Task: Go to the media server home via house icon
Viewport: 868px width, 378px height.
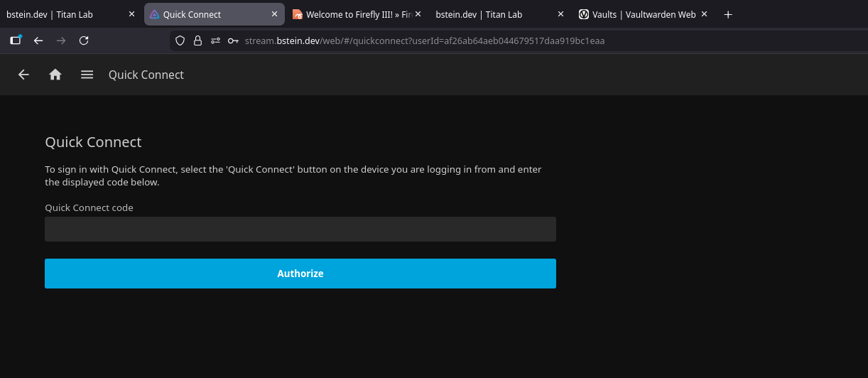Action: (55, 75)
